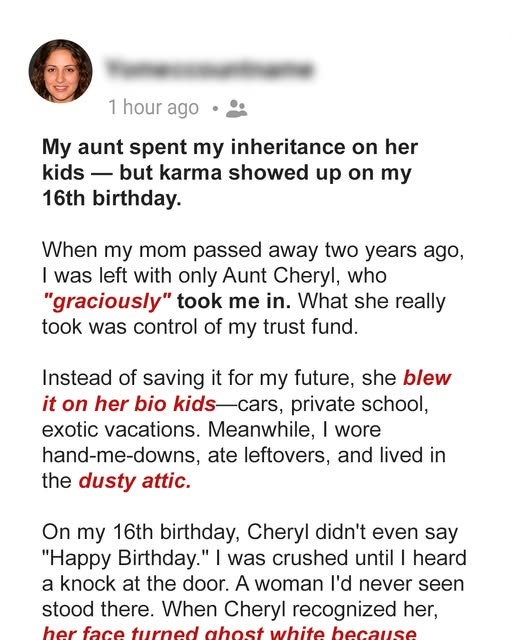Click the bold phrase 'took me in.'
The height and width of the screenshot is (640, 512).
[234, 301]
